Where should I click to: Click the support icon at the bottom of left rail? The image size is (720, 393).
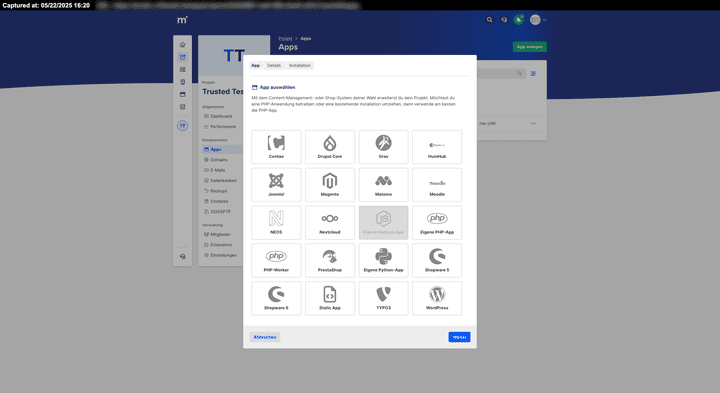[182, 257]
